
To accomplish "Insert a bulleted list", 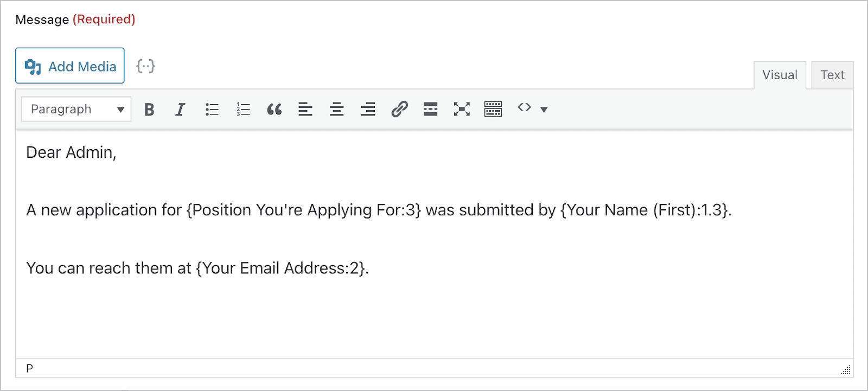I will 212,109.
